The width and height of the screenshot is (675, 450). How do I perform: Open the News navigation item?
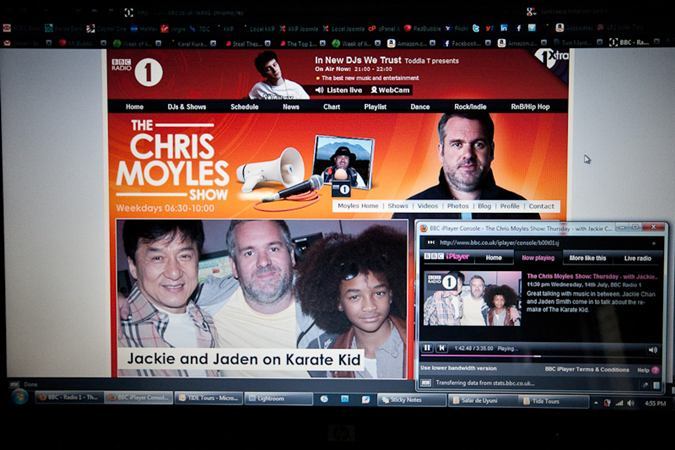click(291, 107)
